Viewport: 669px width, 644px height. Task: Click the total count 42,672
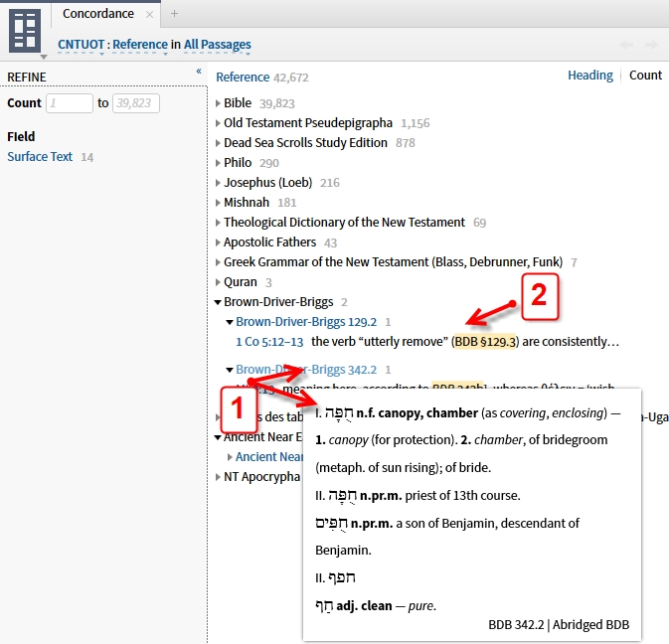coord(291,78)
